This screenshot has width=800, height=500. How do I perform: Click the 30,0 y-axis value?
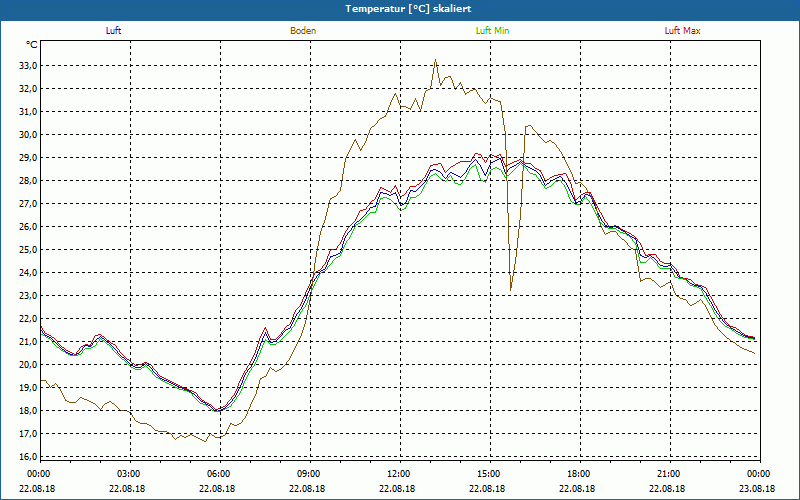click(28, 135)
